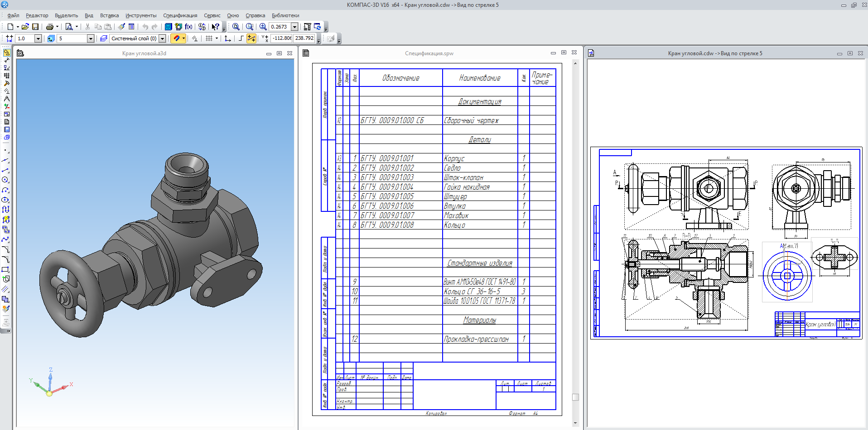The width and height of the screenshot is (868, 430).
Task: Activate the Кран угловой.a3d window title
Action: coord(144,53)
